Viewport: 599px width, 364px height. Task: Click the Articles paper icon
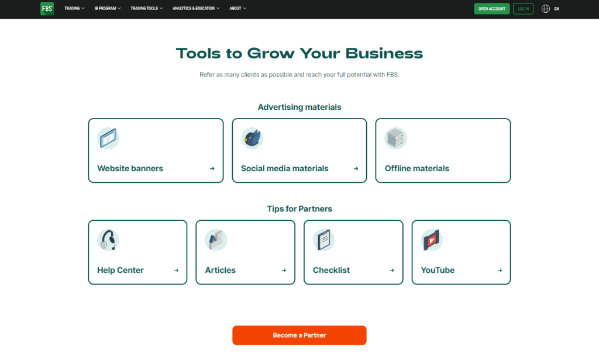tap(216, 240)
